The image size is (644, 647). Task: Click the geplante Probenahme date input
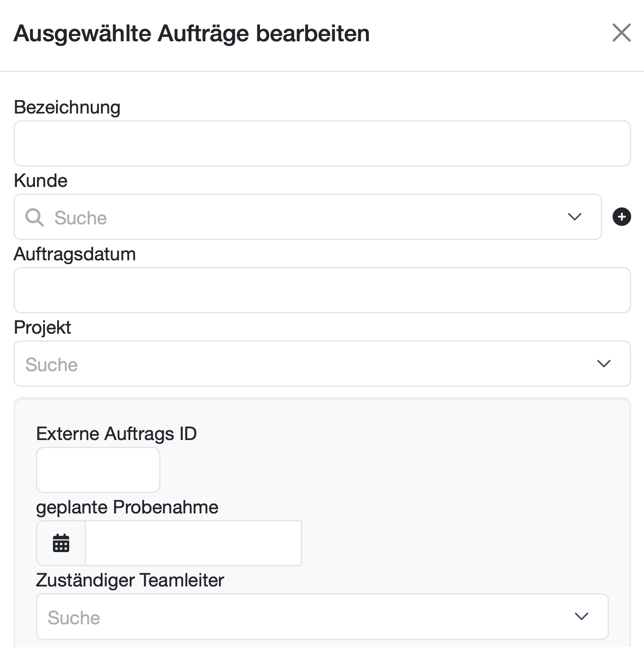click(x=193, y=543)
